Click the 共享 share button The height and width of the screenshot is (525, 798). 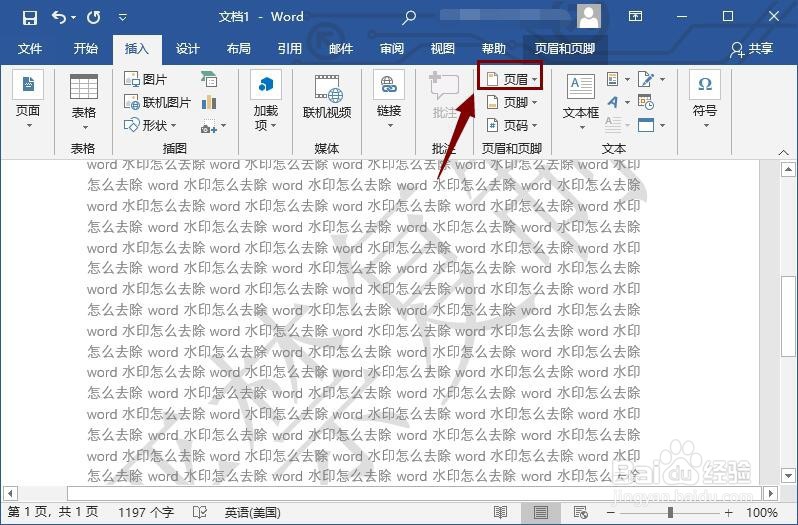(x=752, y=49)
